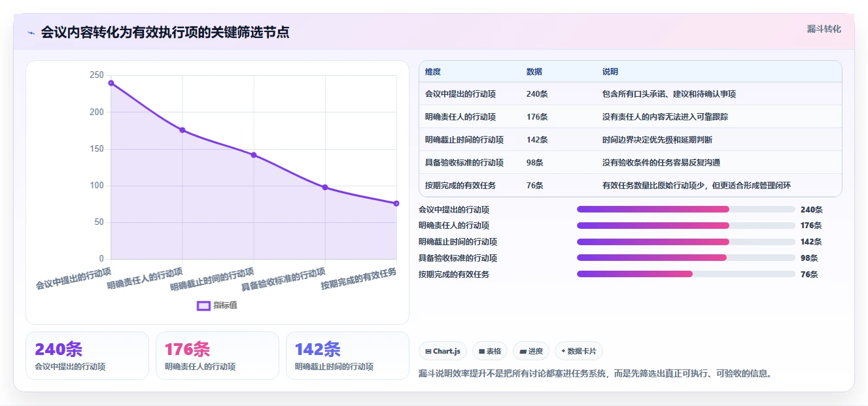Image resolution: width=868 pixels, height=406 pixels.
Task: Click the progress bar for 会议中提出的行动项
Action: click(x=686, y=209)
